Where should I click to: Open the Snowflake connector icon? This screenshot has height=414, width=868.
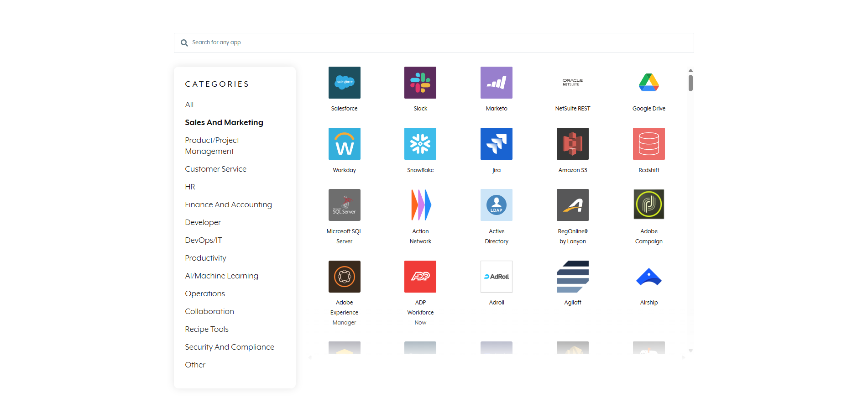click(x=420, y=144)
